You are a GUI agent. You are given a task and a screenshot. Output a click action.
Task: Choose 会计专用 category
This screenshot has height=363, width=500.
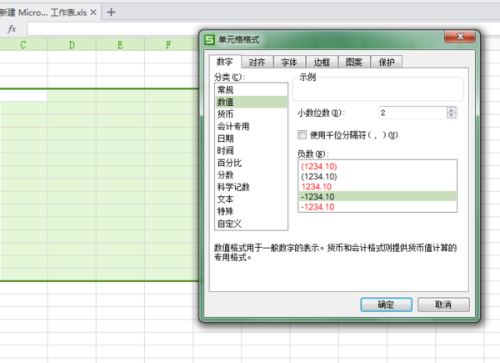(251, 126)
